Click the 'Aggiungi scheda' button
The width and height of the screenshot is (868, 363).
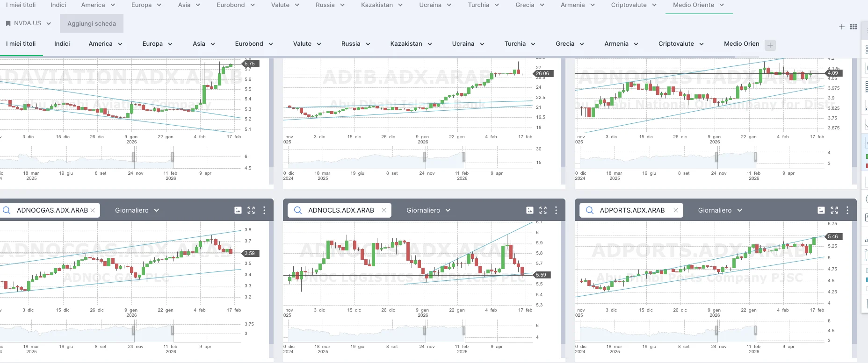[92, 23]
